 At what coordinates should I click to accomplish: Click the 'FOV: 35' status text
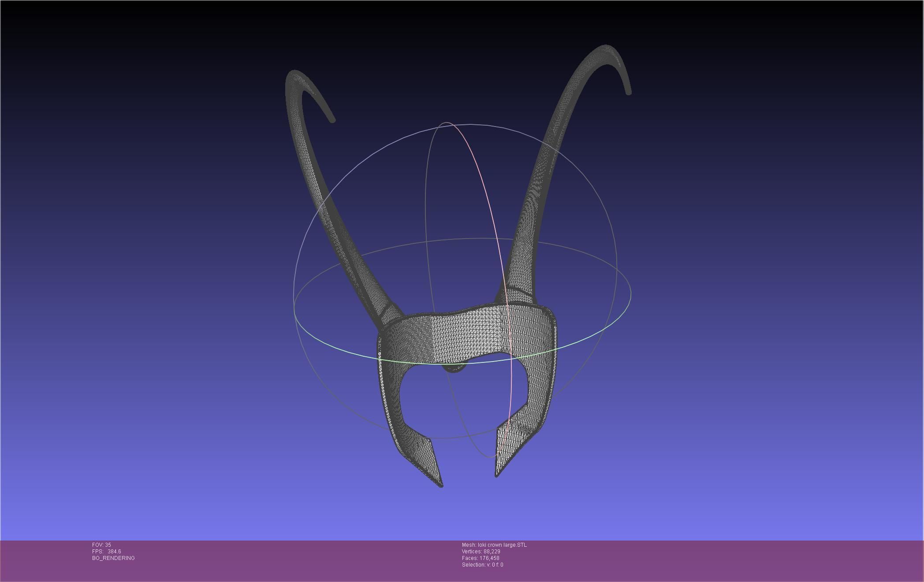(x=101, y=545)
